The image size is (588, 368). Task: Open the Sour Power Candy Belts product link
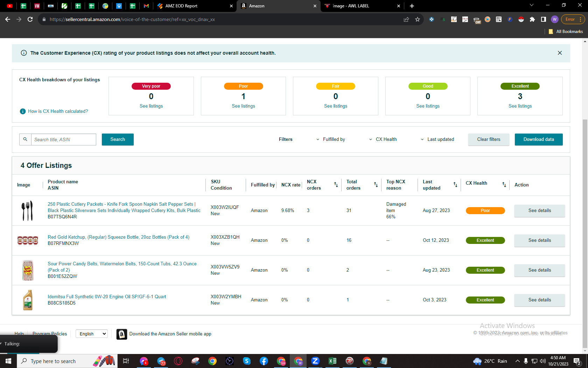tap(122, 267)
